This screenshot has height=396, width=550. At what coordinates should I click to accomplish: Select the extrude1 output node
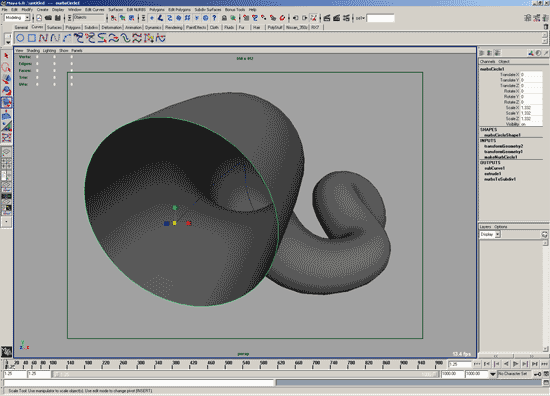[492, 174]
